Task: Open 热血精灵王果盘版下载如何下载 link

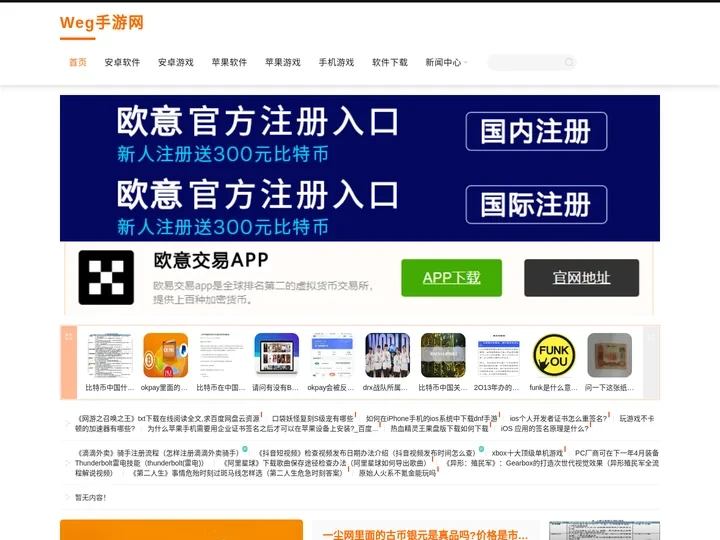Action: tap(439, 429)
